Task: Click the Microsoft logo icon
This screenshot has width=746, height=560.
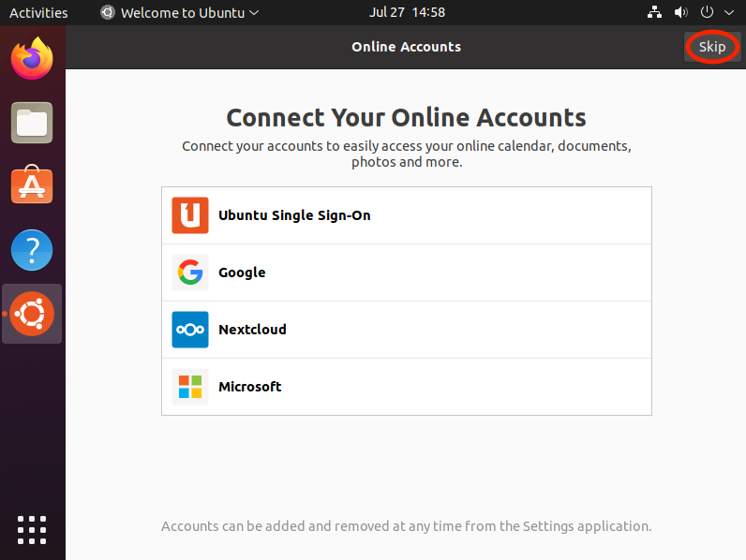Action: tap(190, 387)
